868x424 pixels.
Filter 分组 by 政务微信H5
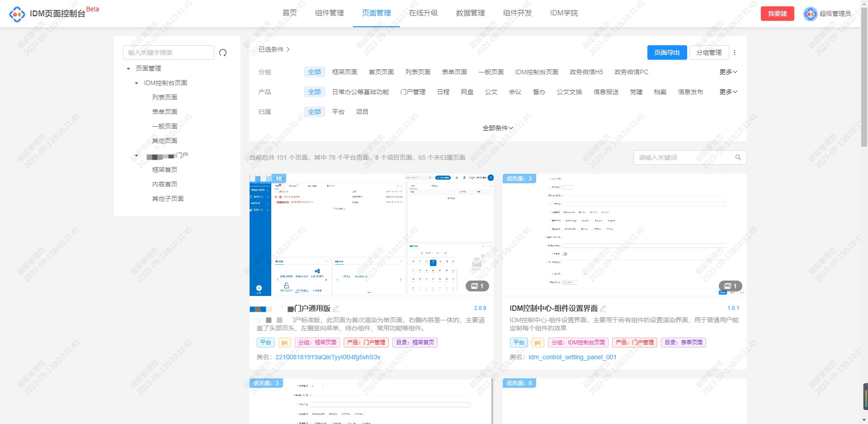586,72
